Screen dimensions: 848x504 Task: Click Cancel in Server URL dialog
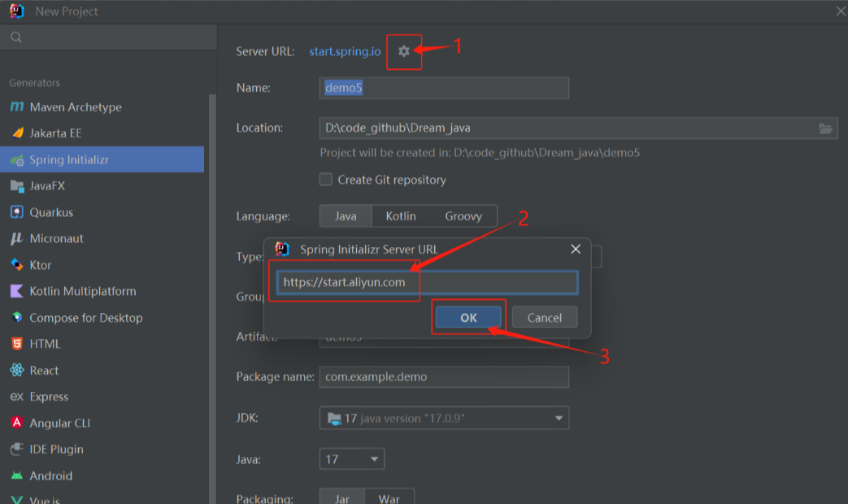tap(545, 317)
